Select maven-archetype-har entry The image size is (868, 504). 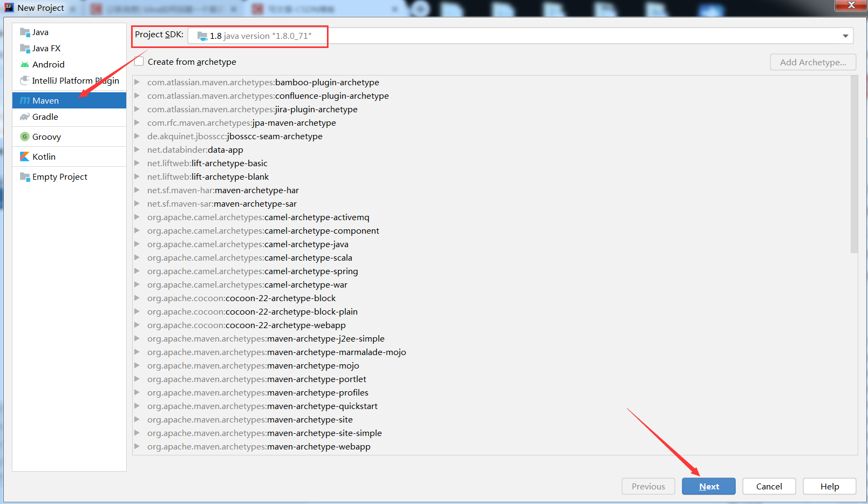coord(223,190)
